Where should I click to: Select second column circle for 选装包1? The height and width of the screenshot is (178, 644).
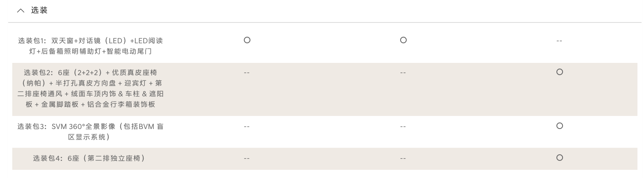click(403, 40)
